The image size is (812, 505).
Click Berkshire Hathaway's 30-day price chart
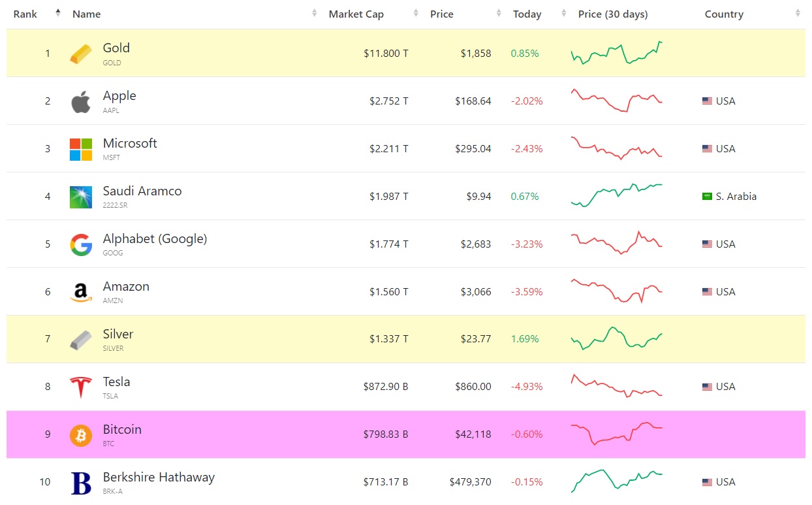tap(616, 481)
